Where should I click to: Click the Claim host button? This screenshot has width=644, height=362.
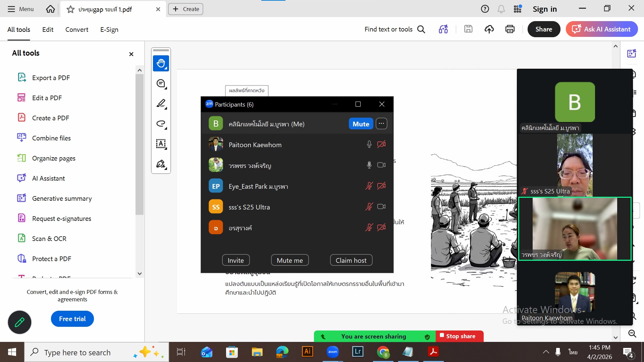[351, 260]
